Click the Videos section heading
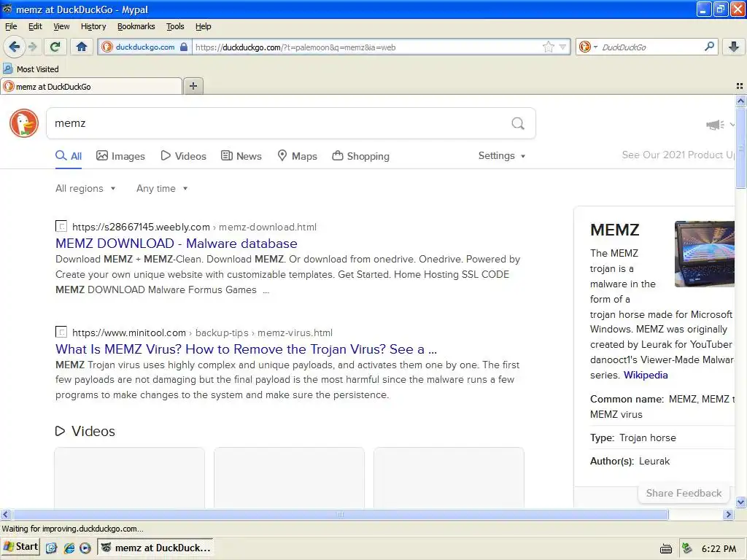Viewport: 747px width, 560px height. 85,432
